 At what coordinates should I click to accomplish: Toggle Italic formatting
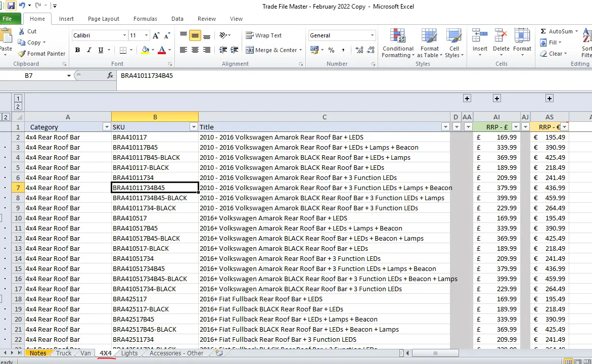pos(89,50)
